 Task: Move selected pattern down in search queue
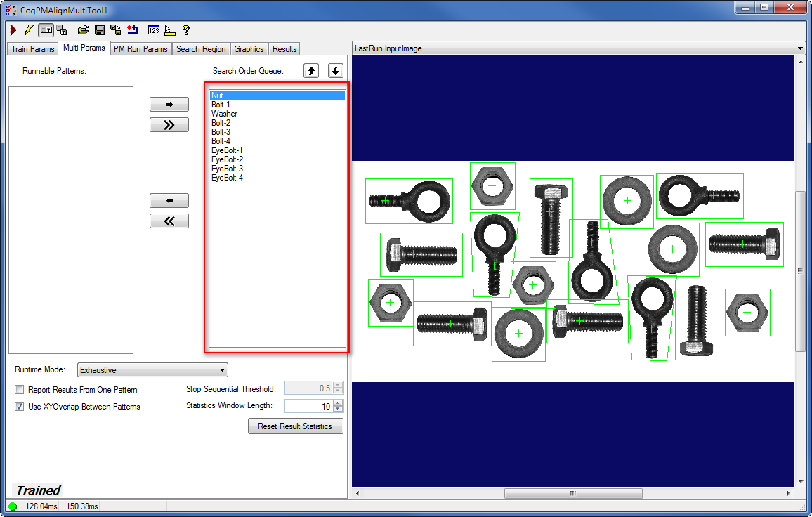[335, 70]
